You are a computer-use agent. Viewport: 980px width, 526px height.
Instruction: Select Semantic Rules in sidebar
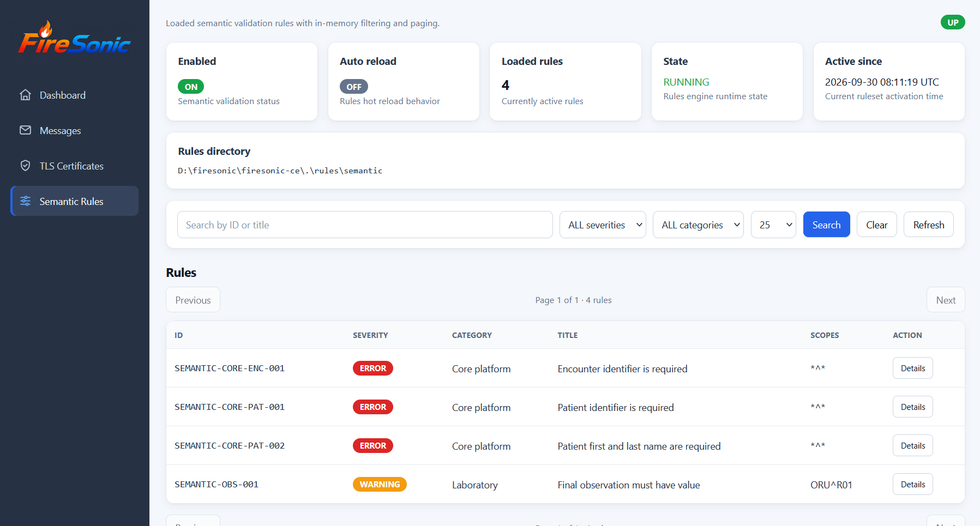point(74,201)
